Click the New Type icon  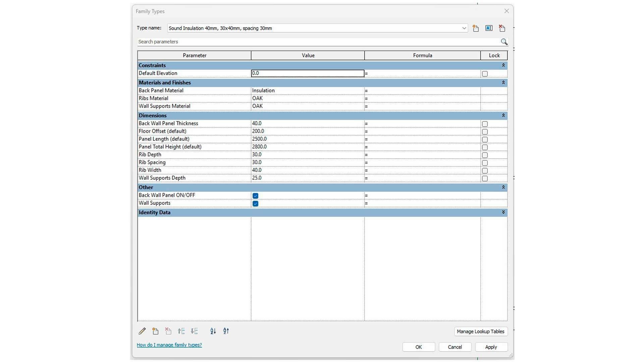point(476,28)
